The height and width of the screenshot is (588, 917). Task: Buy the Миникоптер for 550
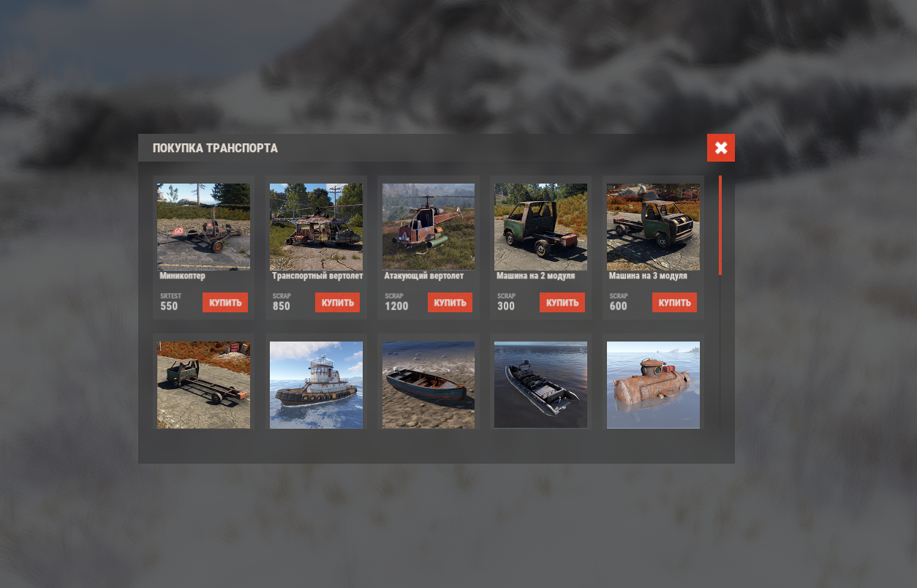tap(225, 303)
